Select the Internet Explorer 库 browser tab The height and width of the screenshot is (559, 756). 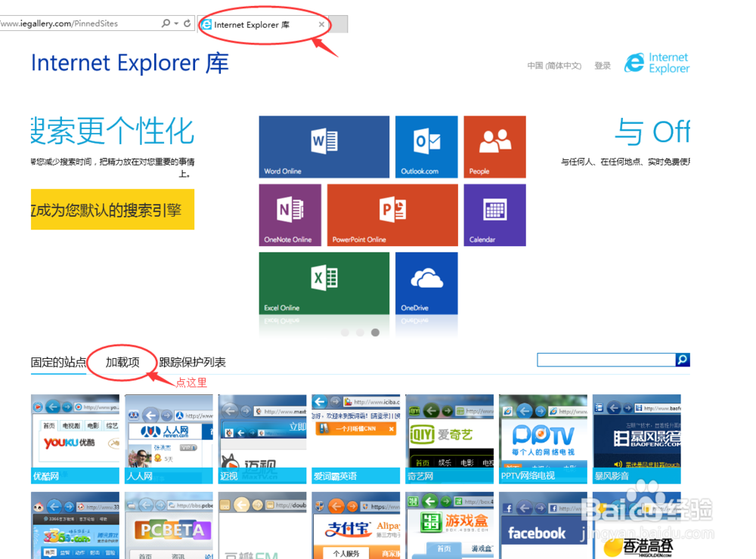(263, 25)
